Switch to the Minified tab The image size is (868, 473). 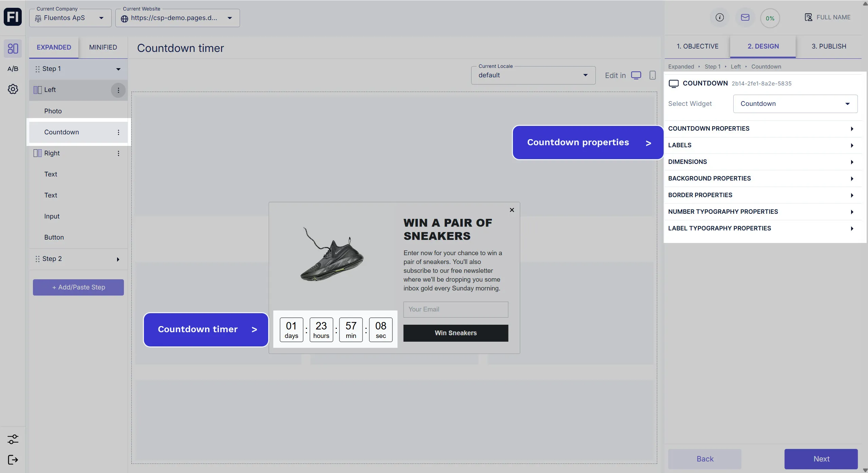tap(103, 48)
